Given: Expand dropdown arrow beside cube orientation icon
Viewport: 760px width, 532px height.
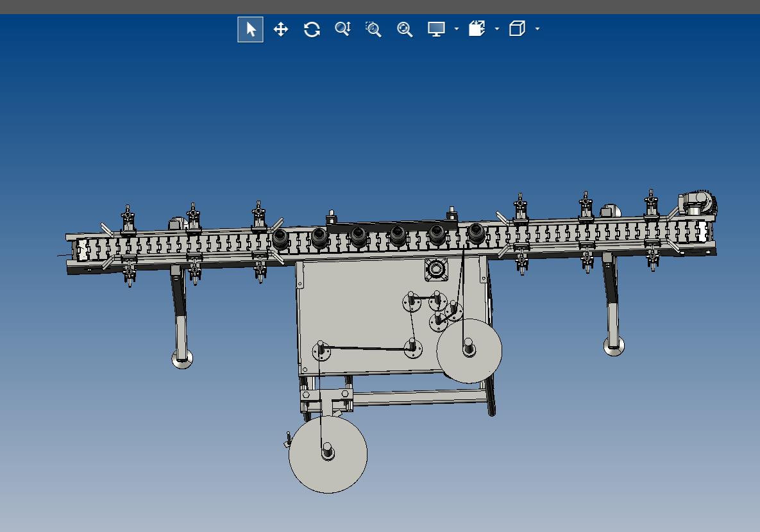Looking at the screenshot, I should (537, 29).
